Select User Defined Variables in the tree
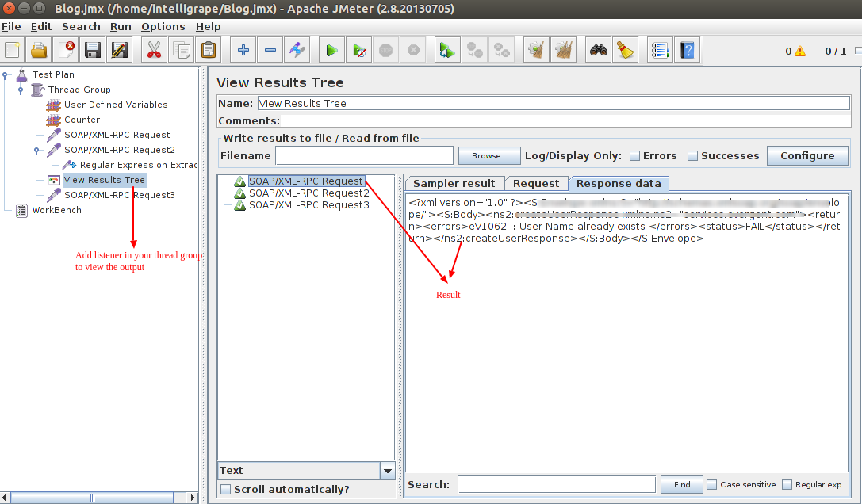This screenshot has height=504, width=862. pos(116,105)
